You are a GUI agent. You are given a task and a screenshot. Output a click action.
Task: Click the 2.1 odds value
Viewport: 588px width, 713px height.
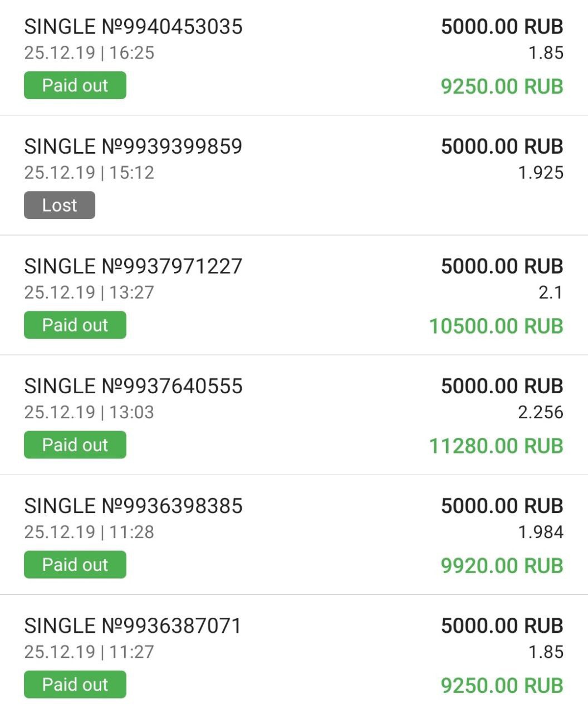[551, 292]
